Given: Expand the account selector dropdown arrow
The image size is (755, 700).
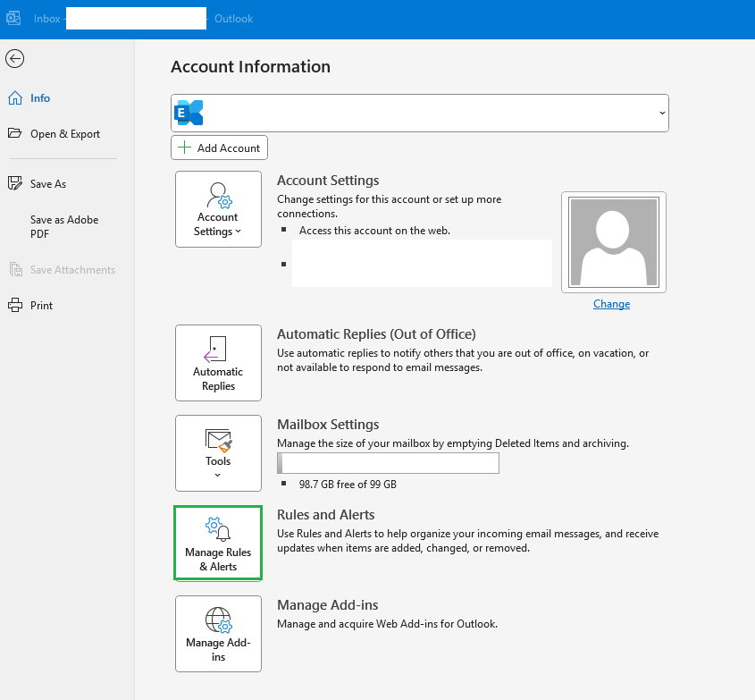Looking at the screenshot, I should coord(662,113).
